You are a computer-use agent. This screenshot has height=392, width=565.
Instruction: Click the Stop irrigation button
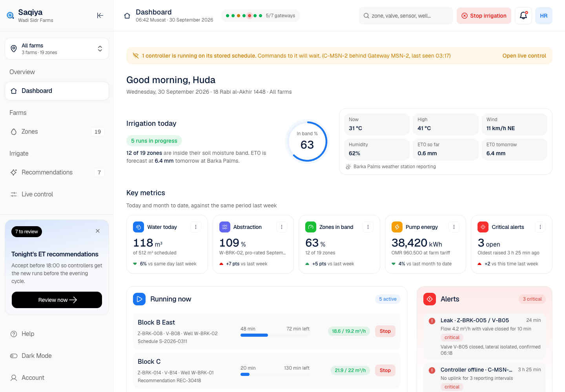(484, 16)
